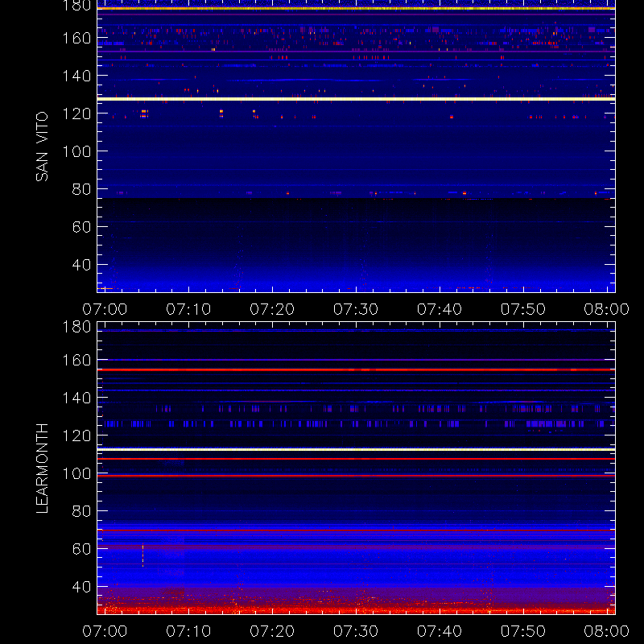Screen dimensions: 644x644
Task: Select the 40 tick label on Learmonth plot
Action: pos(82,587)
